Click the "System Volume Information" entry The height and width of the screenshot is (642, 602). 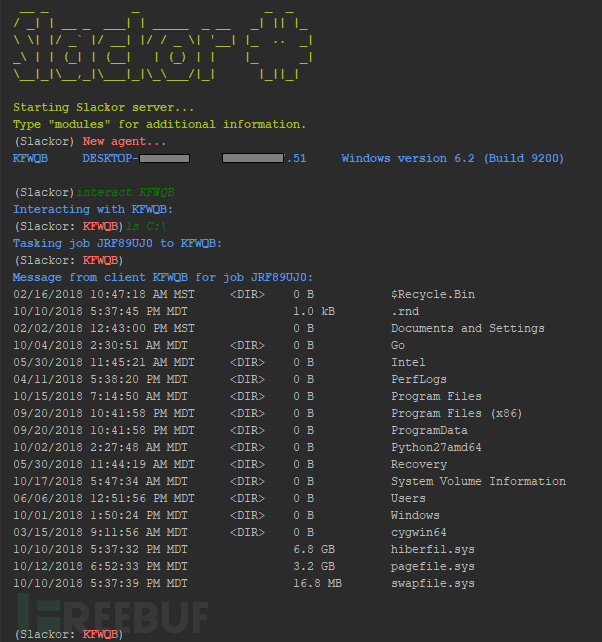click(478, 482)
